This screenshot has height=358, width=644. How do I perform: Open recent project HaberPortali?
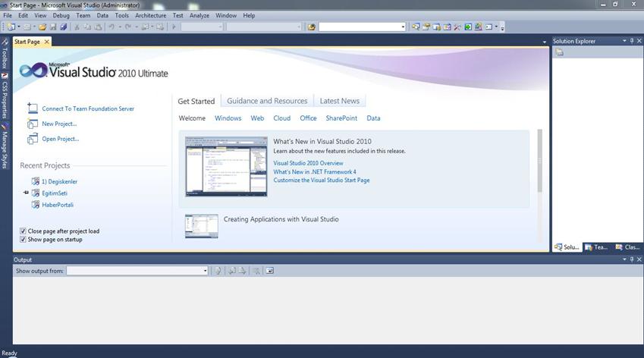(58, 205)
